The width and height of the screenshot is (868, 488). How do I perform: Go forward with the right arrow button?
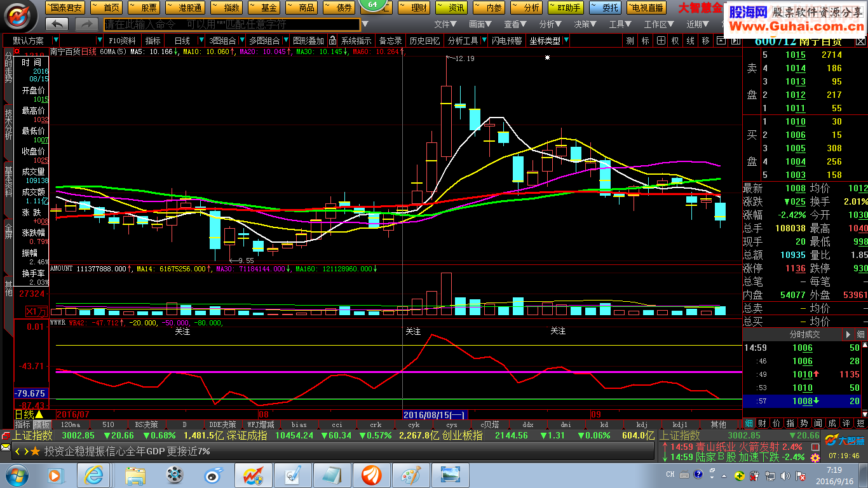86,24
